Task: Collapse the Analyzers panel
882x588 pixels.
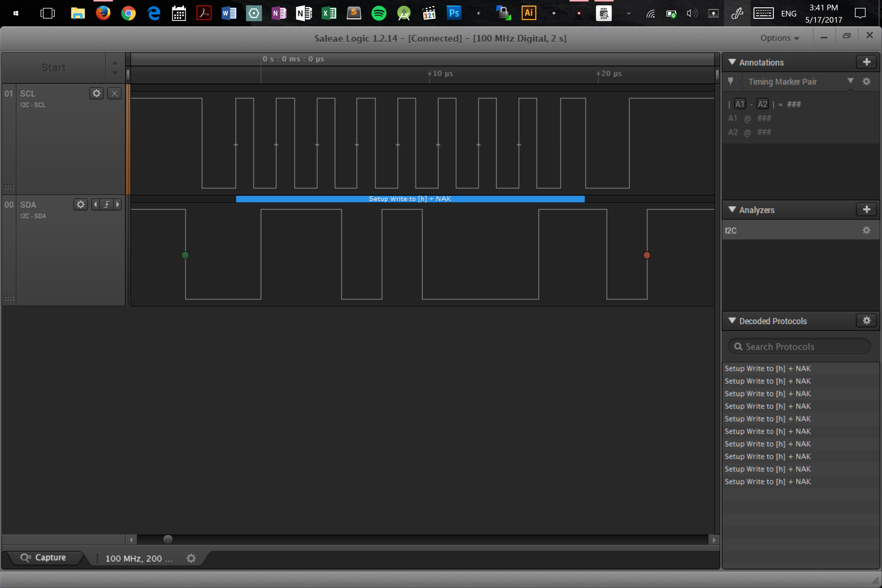Action: point(732,210)
